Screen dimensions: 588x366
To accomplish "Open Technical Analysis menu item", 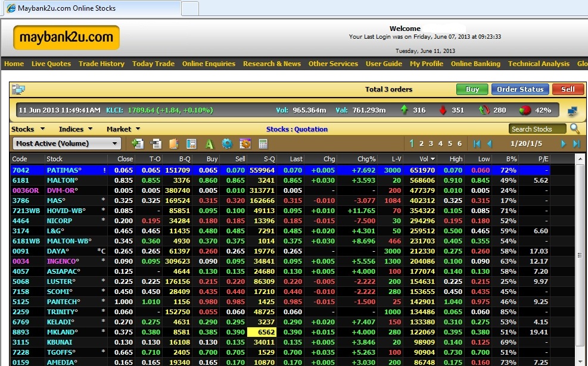I will point(539,64).
